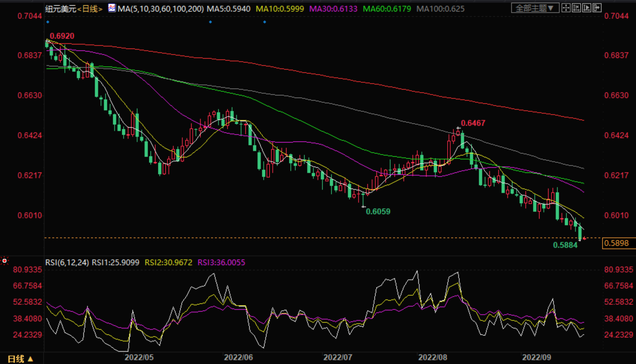
Task: Click the jump-to-right-edge chart icon
Action: [597, 8]
